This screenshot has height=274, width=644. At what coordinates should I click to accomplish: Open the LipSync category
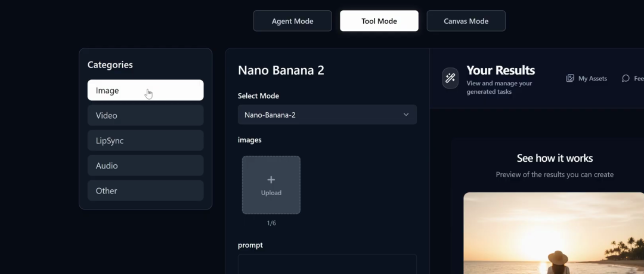click(145, 140)
